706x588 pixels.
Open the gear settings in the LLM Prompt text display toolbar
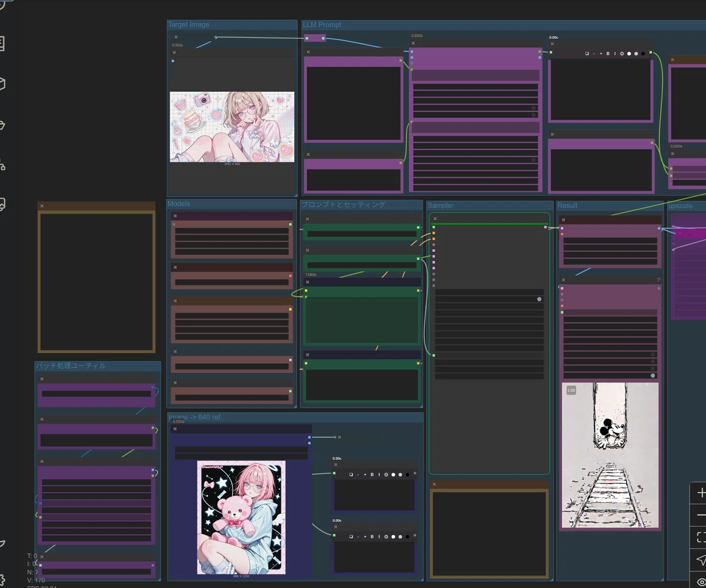(622, 54)
